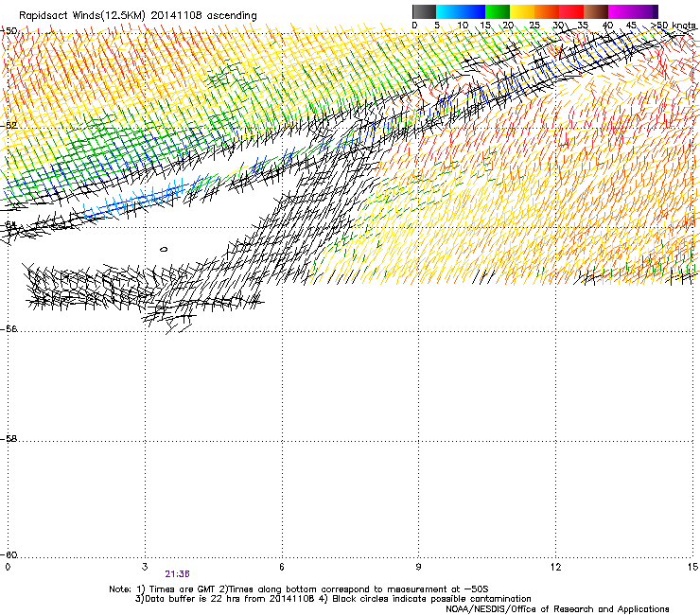Viewport: 700px width, 615px height.
Task: Click the 'Data buffer is 22 hrs' note
Action: pyautogui.click(x=333, y=599)
